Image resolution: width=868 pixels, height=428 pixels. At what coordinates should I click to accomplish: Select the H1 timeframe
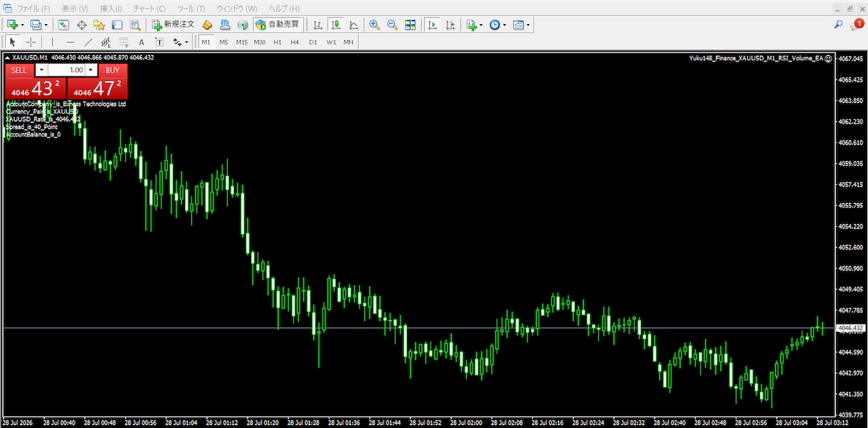[277, 42]
